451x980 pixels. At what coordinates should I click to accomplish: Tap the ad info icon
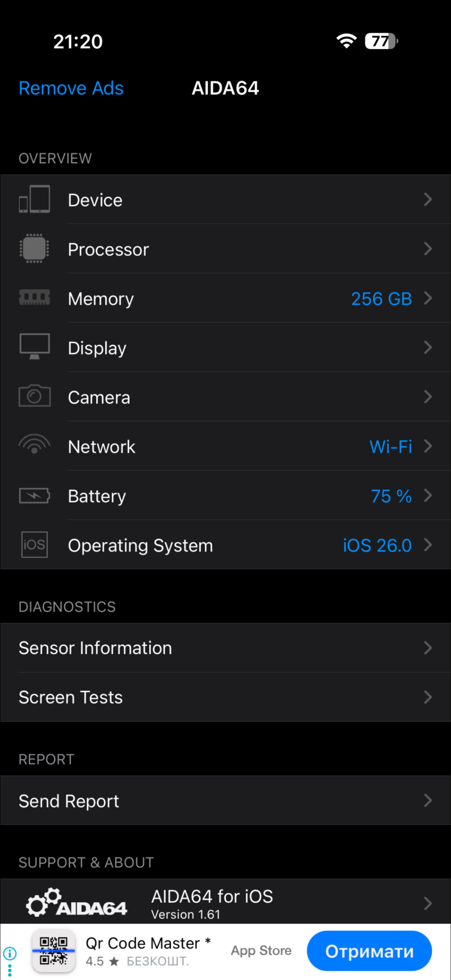click(x=10, y=953)
